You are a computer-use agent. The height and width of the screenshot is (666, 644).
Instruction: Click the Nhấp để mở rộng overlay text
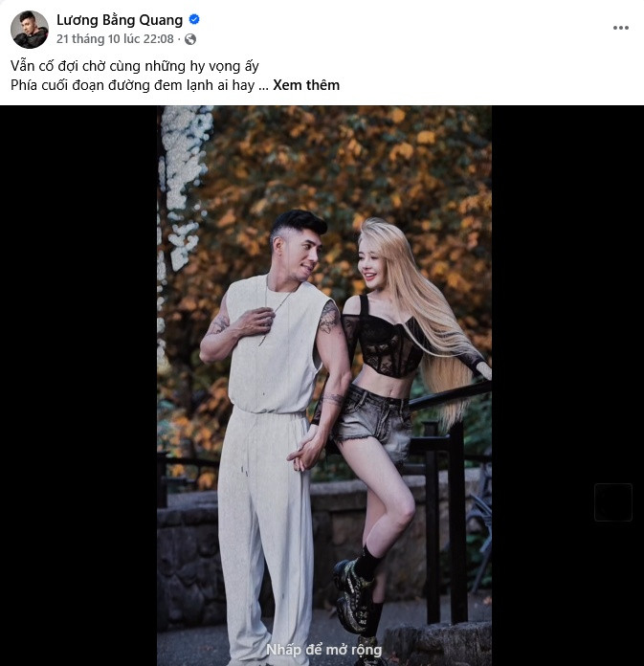pos(323,651)
